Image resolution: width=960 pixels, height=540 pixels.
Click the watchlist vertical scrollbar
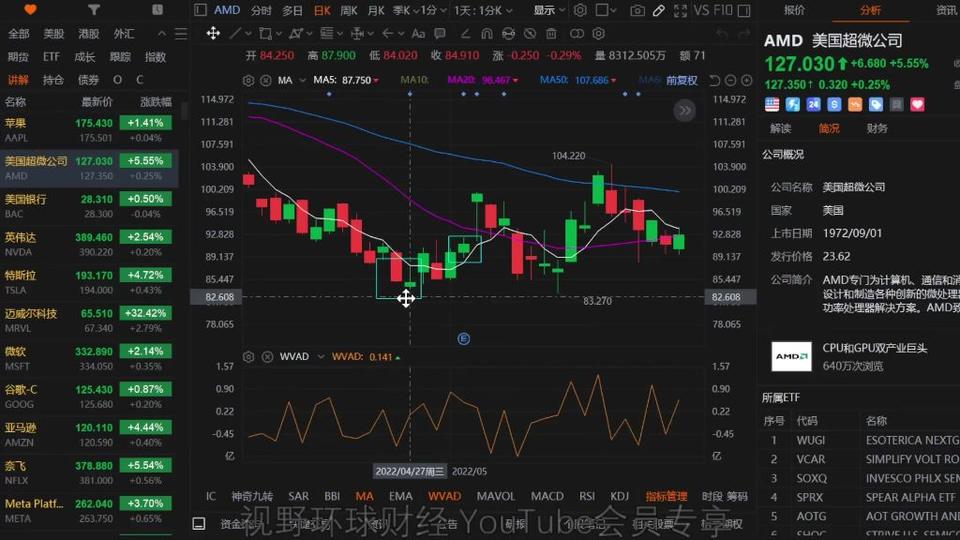coord(184,111)
